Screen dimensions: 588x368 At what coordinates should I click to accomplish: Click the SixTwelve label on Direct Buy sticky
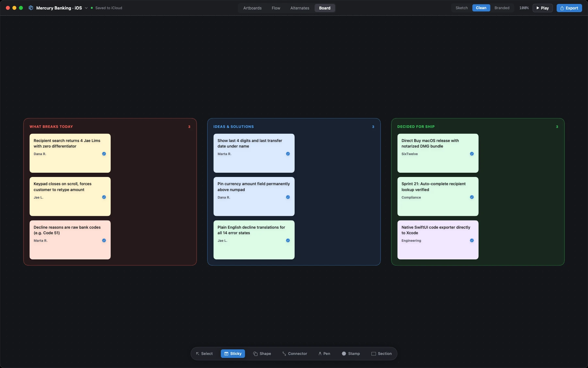(410, 154)
